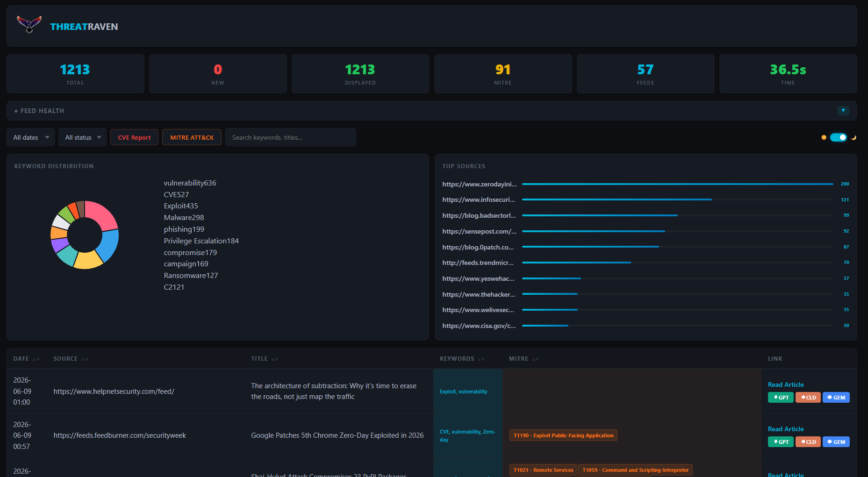The width and height of the screenshot is (868, 477).
Task: Click the infosecurity source progress bar
Action: tap(678, 199)
